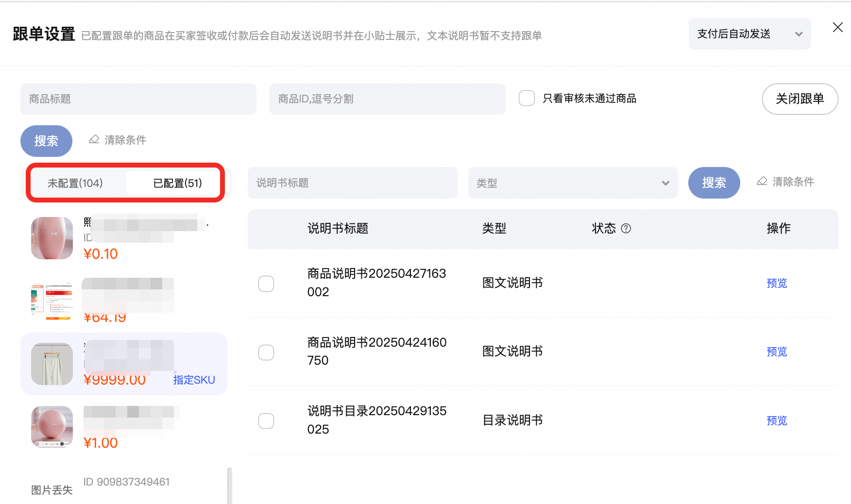Click the 商品ID,逗号分割 input field
Viewport: 851px width, 504px height.
click(388, 99)
